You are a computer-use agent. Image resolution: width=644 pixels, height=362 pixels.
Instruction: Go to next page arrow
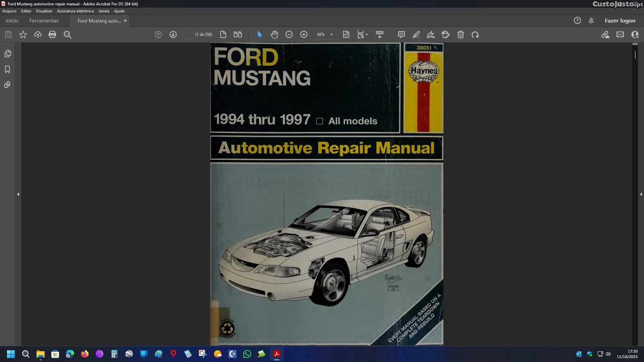[x=173, y=35]
